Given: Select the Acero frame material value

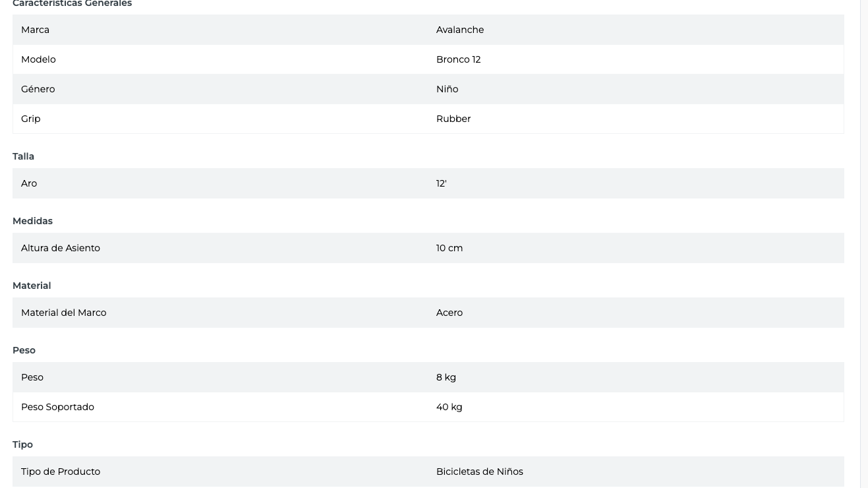Looking at the screenshot, I should coord(449,313).
